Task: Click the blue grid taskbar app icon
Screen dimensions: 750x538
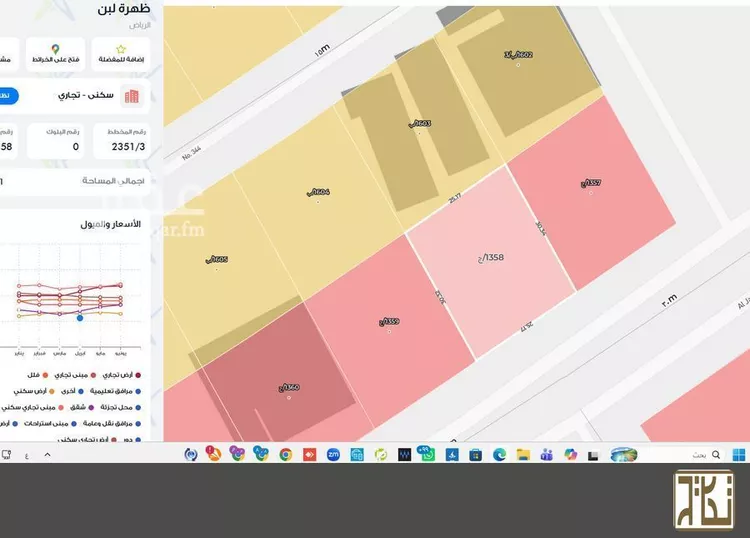Action: (357, 454)
